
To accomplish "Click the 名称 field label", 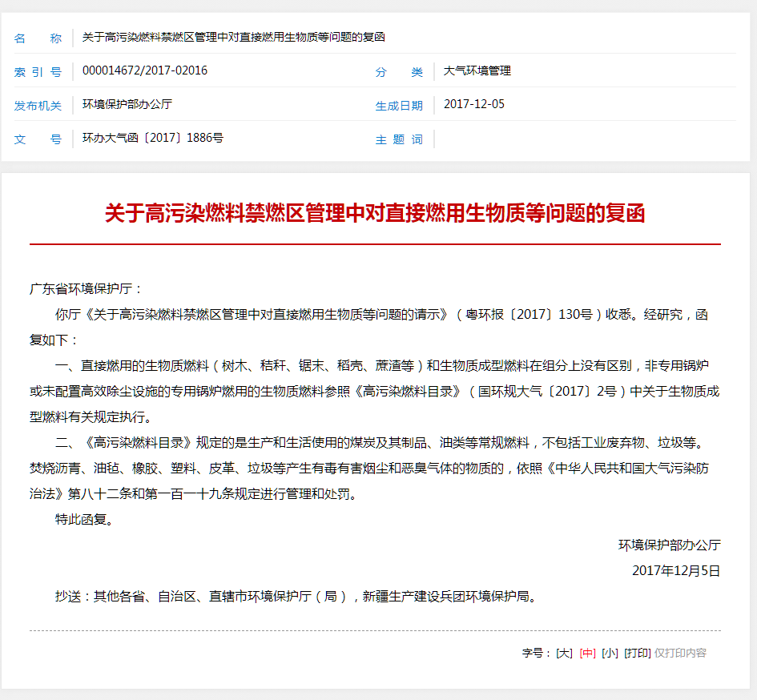I will (38, 37).
